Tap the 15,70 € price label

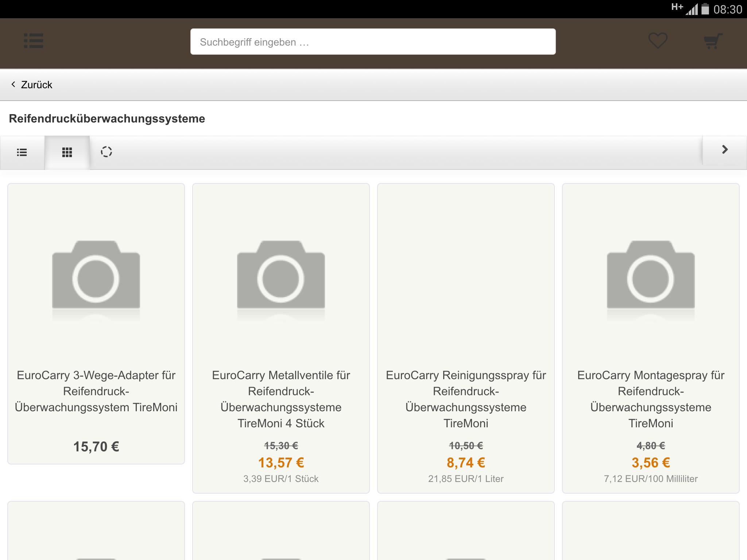(x=96, y=447)
